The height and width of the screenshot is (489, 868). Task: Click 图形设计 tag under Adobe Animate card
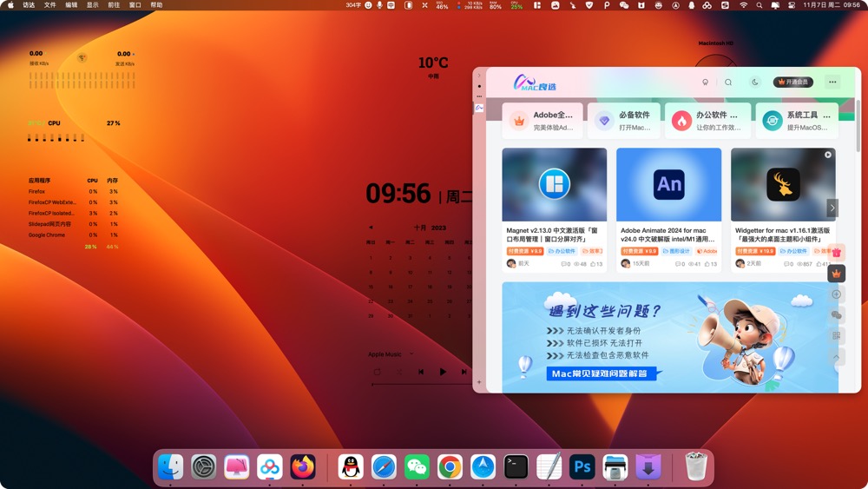(676, 251)
